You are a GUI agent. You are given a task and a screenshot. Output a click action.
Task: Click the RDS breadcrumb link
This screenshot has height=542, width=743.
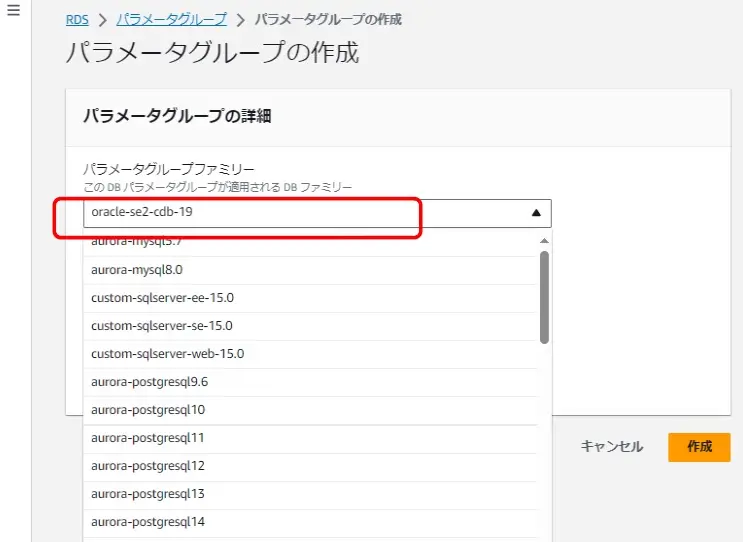(77, 19)
